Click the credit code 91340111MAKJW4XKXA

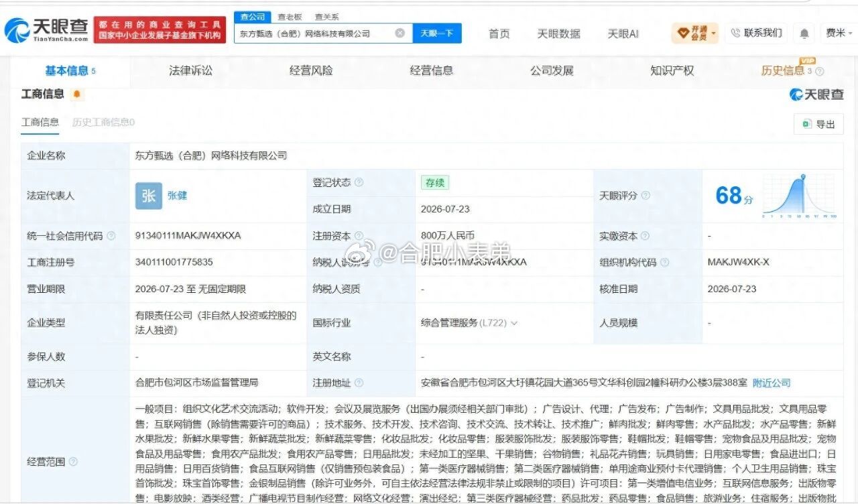pos(188,236)
